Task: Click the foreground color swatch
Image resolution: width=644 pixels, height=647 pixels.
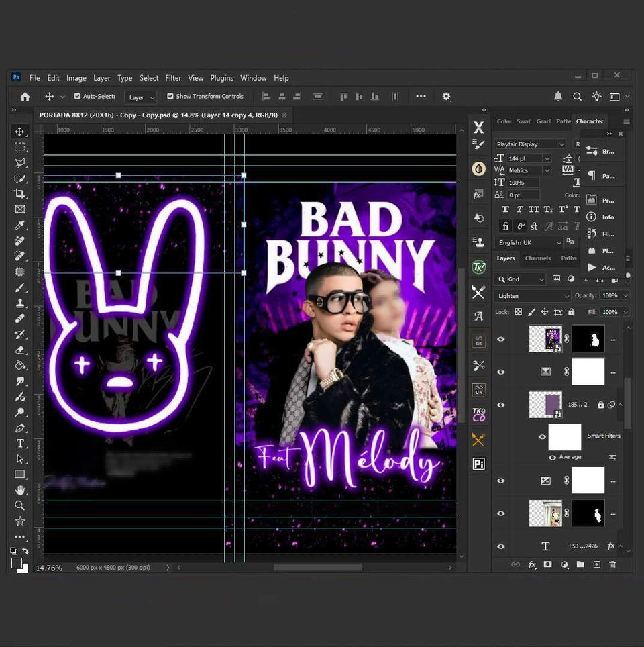Action: tap(17, 563)
